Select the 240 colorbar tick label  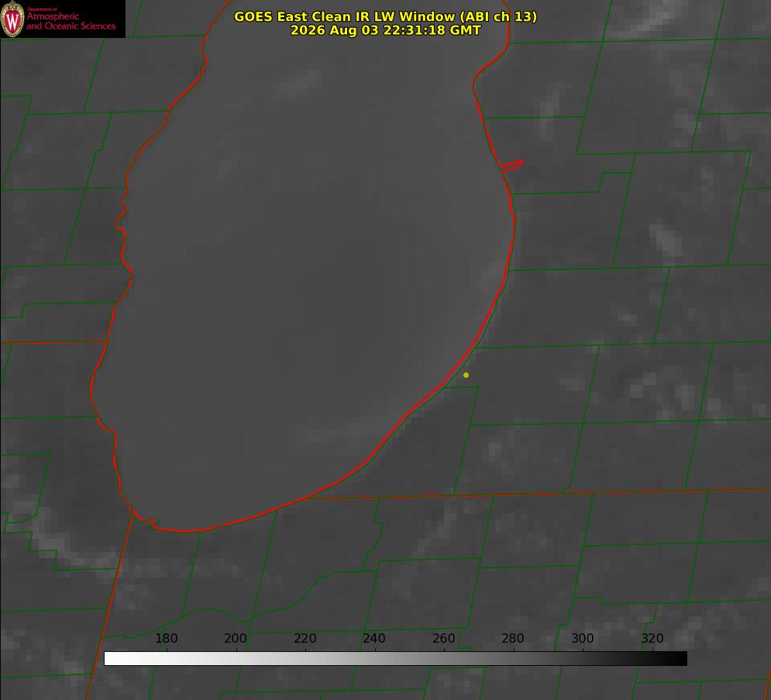point(374,638)
